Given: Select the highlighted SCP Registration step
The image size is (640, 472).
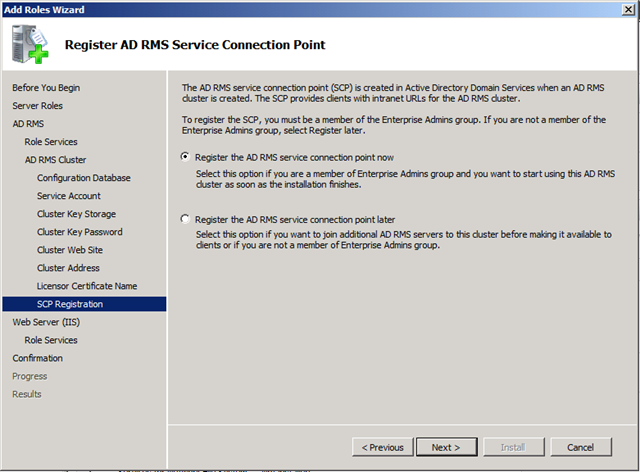Looking at the screenshot, I should tap(84, 304).
